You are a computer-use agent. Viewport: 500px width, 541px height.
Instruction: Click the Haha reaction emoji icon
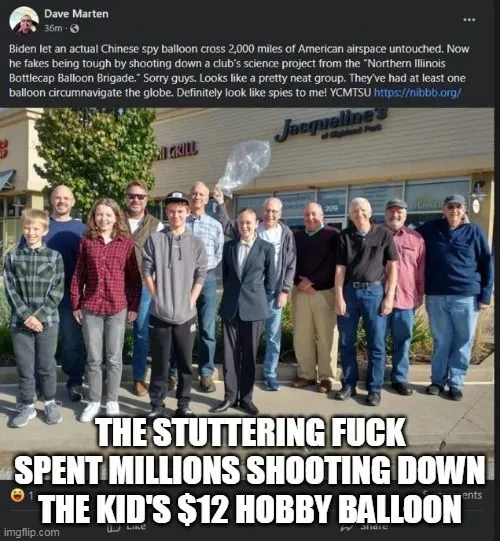(18, 495)
